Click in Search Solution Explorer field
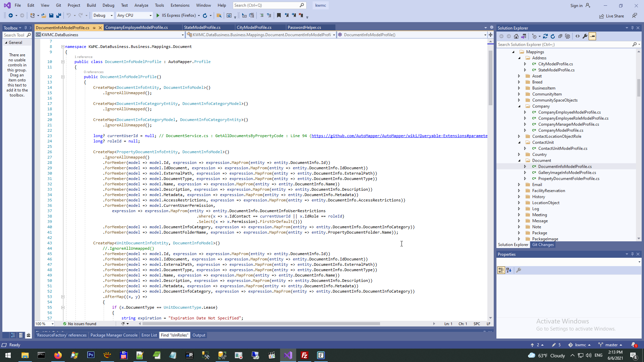 563,45
